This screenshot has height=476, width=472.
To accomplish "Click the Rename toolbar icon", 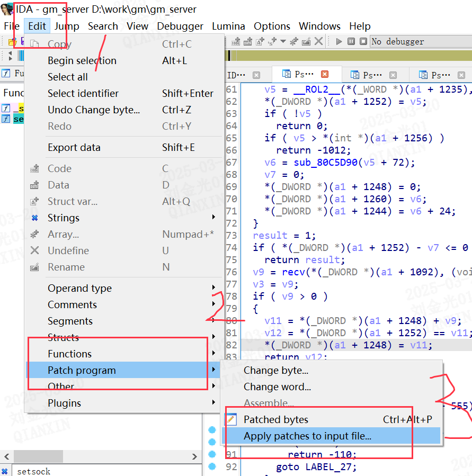I will point(306,42).
